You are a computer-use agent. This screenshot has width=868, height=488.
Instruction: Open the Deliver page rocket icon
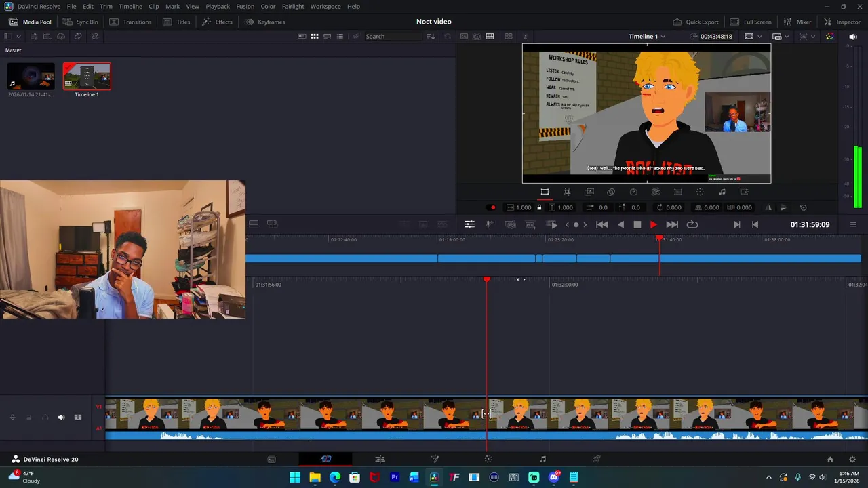tap(597, 459)
